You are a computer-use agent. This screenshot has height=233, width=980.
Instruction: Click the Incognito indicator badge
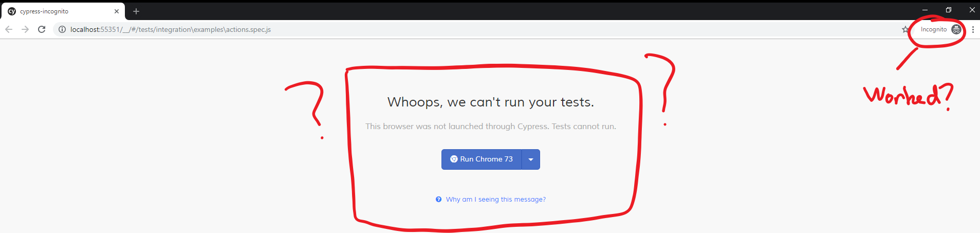(x=940, y=29)
